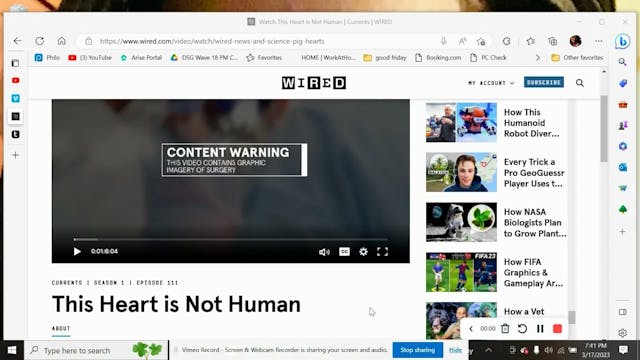Click the video progress bar
The width and height of the screenshot is (640, 360).
pos(231,239)
